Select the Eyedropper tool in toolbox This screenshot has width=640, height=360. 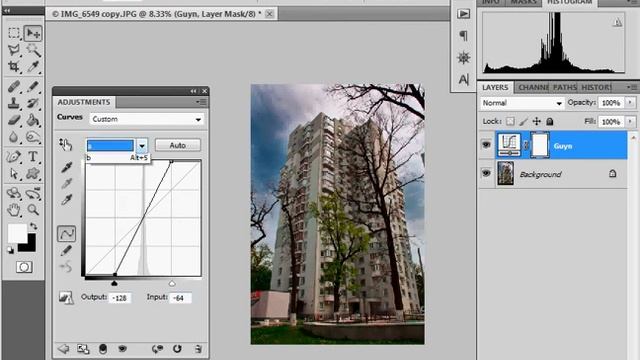click(x=33, y=66)
